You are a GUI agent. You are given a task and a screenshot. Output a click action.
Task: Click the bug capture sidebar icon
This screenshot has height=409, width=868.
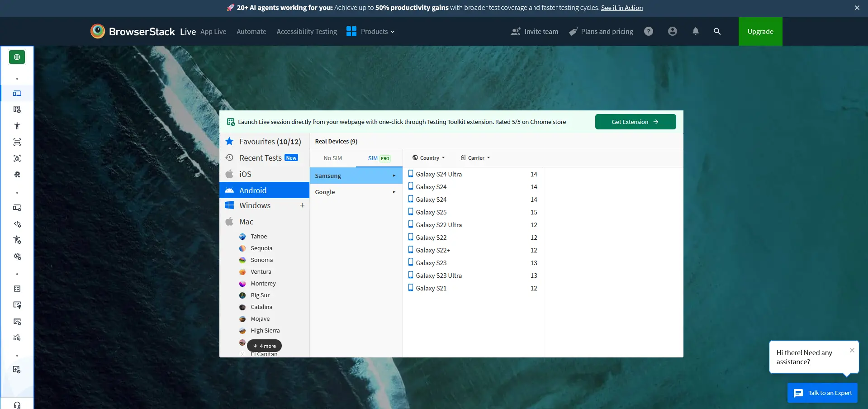pyautogui.click(x=17, y=158)
